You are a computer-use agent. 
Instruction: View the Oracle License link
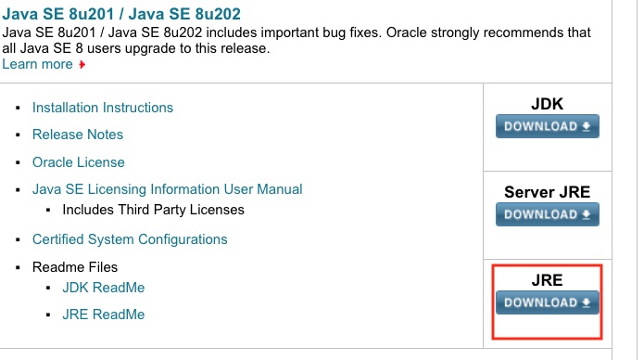tap(79, 162)
